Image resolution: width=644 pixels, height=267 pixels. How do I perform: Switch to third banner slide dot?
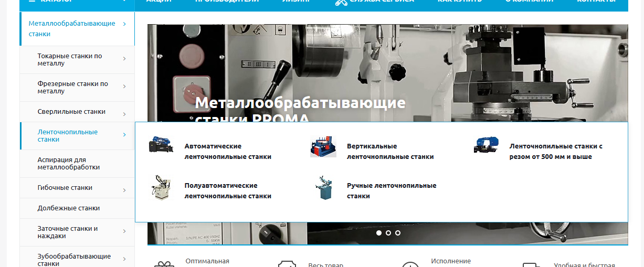point(398,233)
